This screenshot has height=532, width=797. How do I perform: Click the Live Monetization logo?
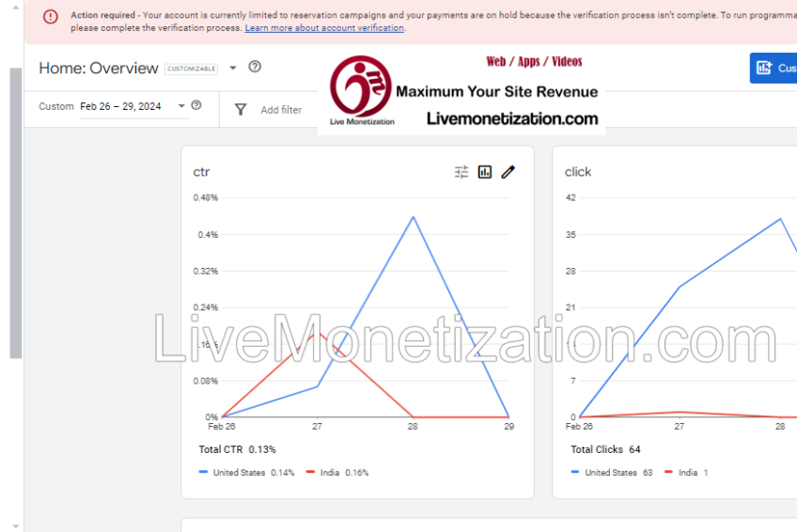point(361,87)
